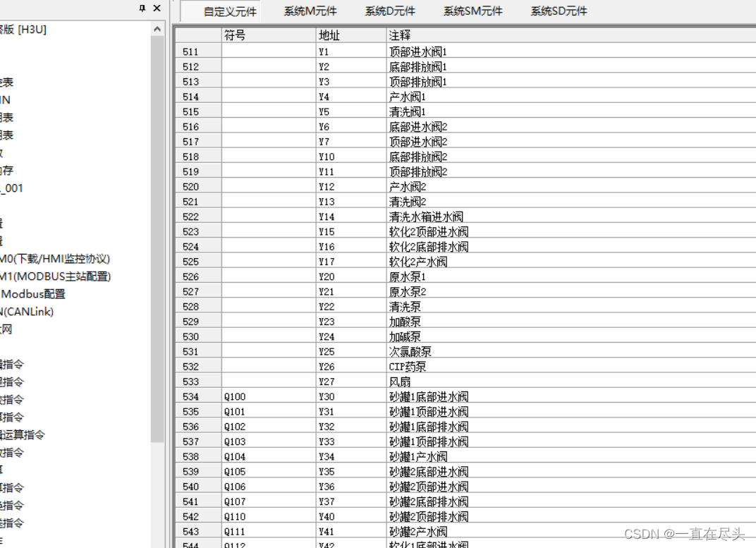Click symbol cell Q111
The height and width of the screenshot is (548, 756).
(269, 531)
